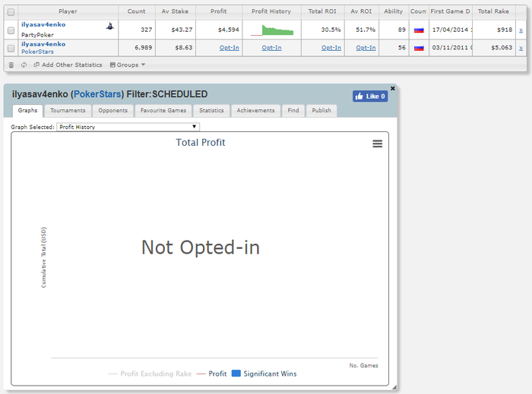Open the Opponents tab
Screen dimensions: 532x394
[x=113, y=110]
